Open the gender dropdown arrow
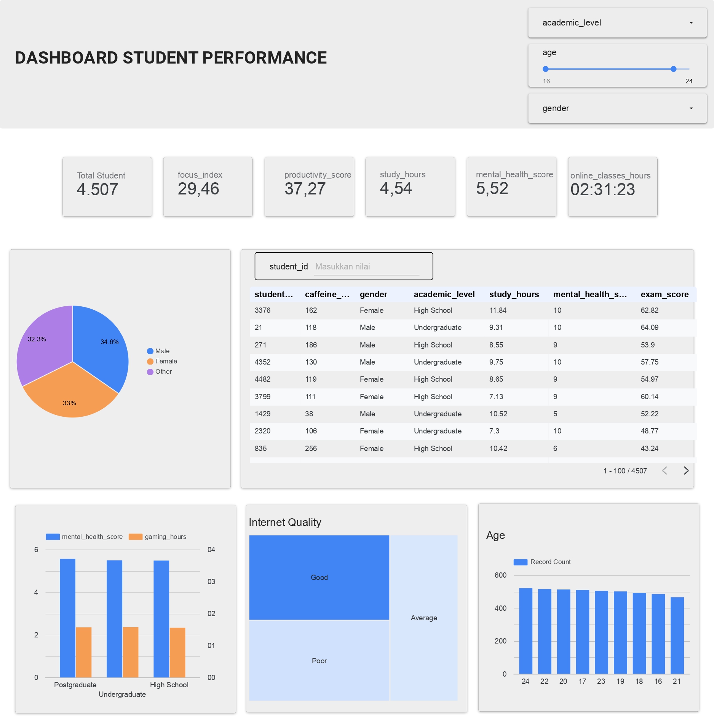Screen dimensions: 714x728 692,108
